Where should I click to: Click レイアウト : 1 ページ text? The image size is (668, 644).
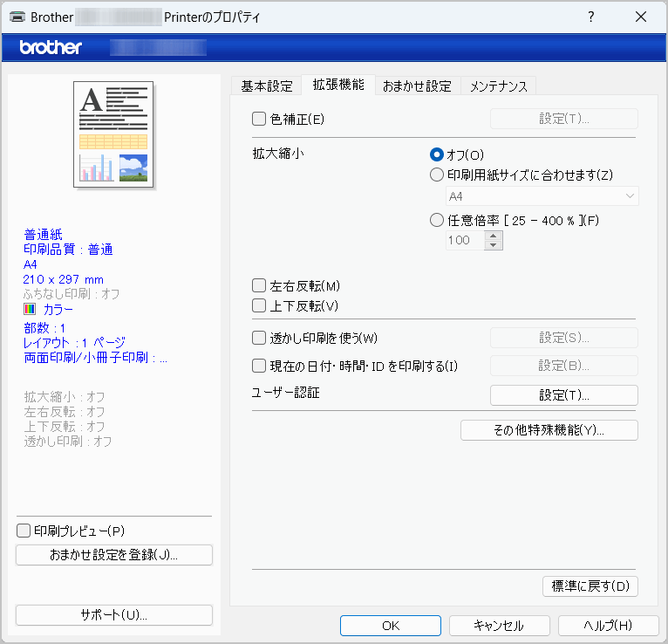(x=74, y=342)
